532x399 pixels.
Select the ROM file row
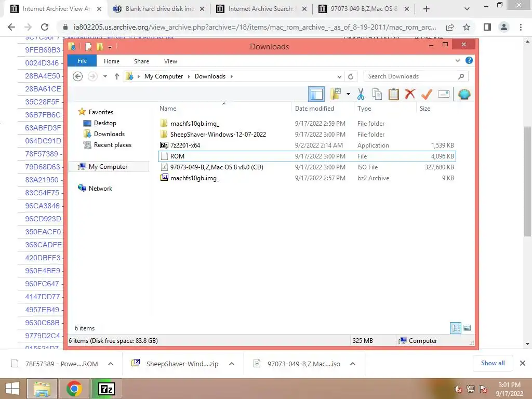click(307, 156)
